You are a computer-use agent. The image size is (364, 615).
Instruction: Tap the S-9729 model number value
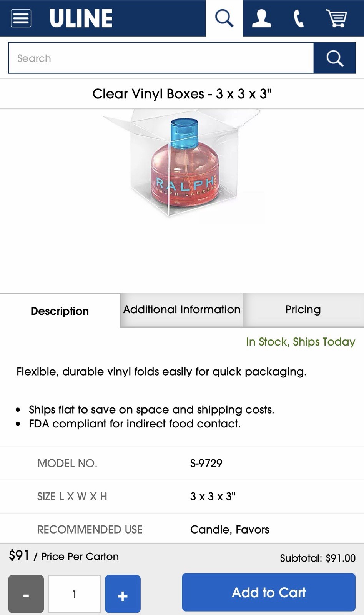point(206,463)
